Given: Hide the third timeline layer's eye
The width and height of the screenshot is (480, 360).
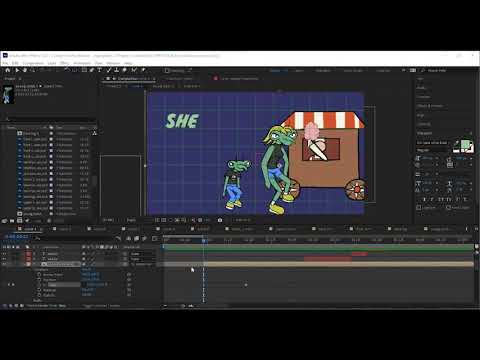Looking at the screenshot, I should [x=4, y=264].
